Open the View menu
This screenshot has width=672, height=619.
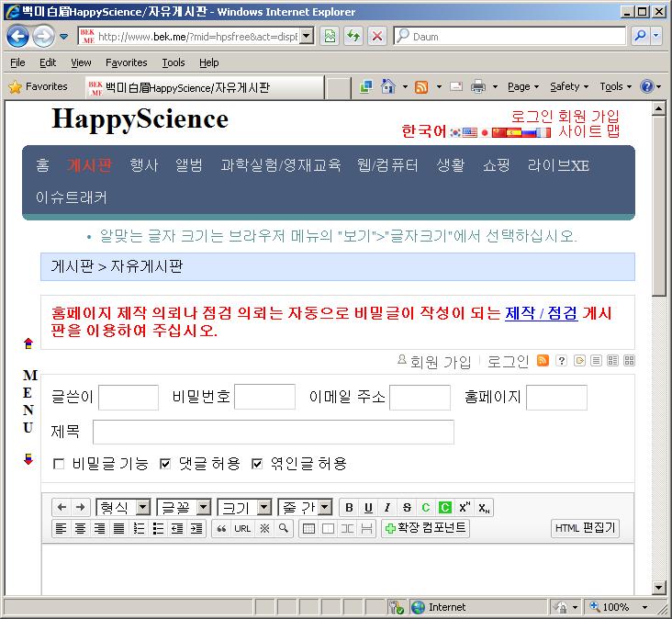[81, 62]
